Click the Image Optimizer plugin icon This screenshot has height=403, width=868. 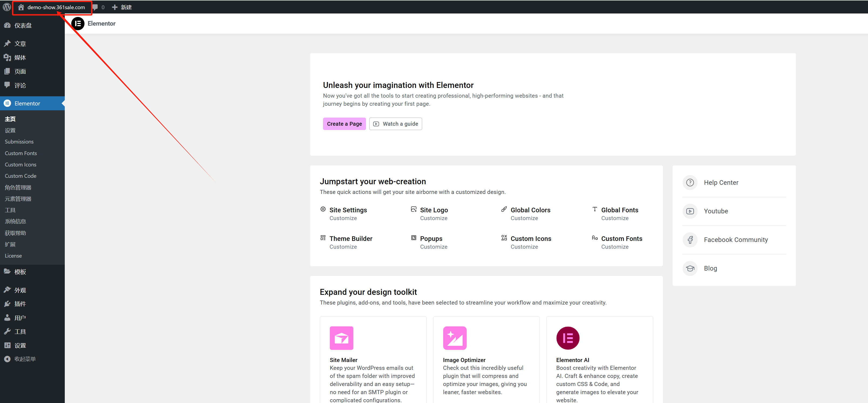[x=454, y=338]
